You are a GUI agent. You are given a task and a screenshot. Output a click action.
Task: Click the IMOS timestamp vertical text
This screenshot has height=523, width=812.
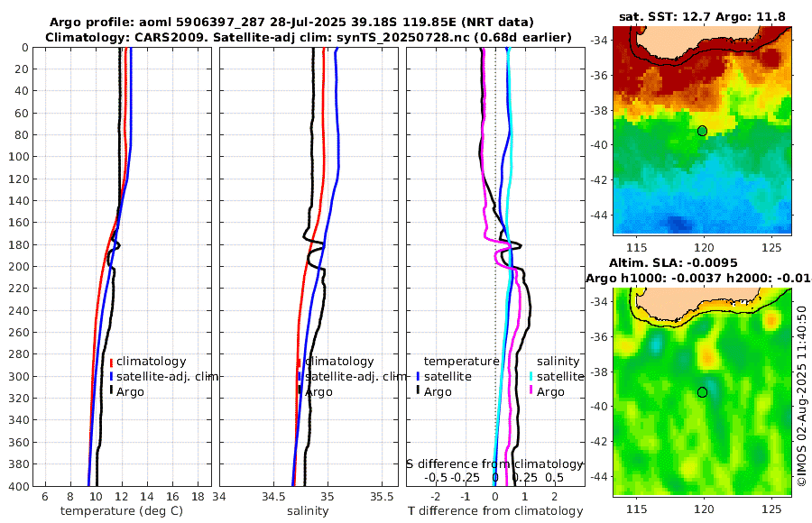(802, 396)
